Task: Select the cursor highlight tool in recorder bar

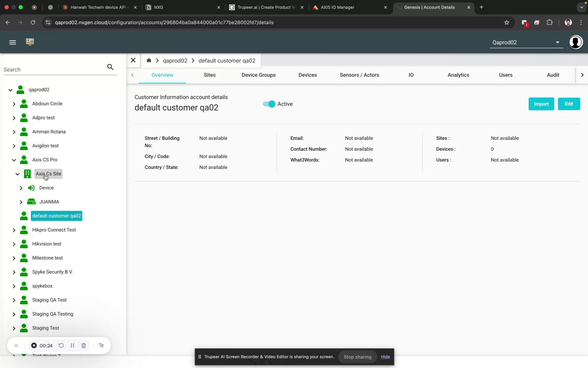Action: point(101,345)
